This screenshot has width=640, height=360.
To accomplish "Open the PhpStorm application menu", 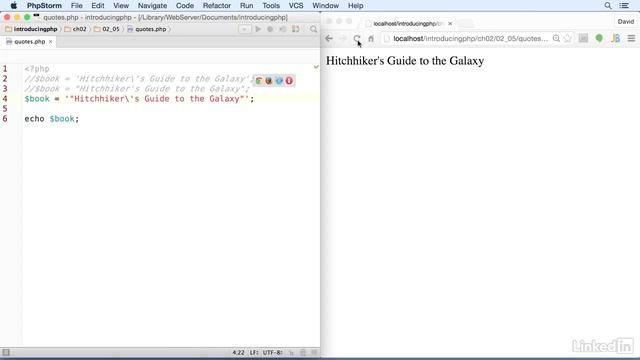I will pos(44,6).
